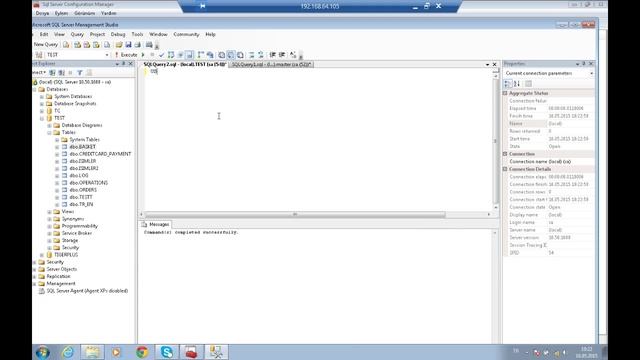Click the Execute query button
Image resolution: width=640 pixels, height=360 pixels.
pos(126,55)
